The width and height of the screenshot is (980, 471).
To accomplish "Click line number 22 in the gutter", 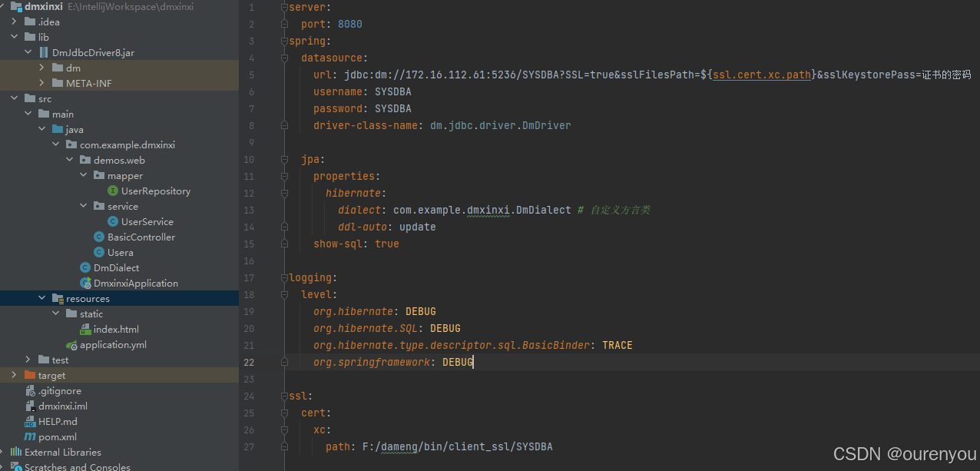I will [249, 362].
